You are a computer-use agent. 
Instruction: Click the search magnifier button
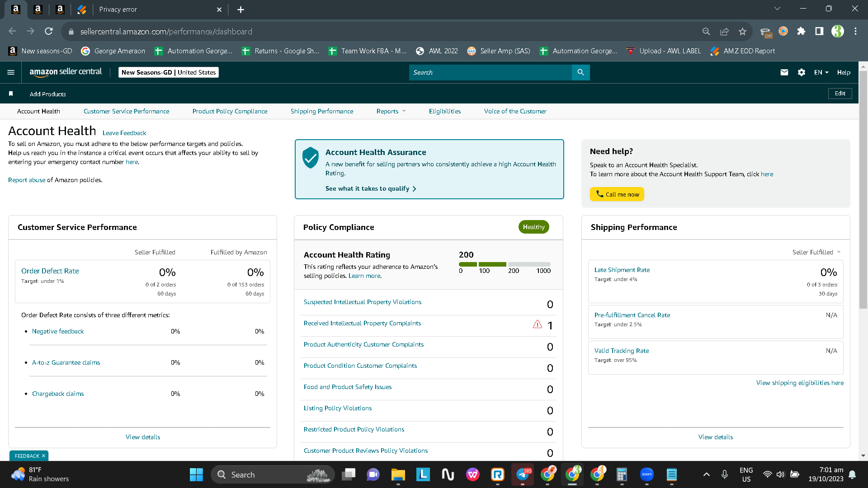(x=580, y=72)
